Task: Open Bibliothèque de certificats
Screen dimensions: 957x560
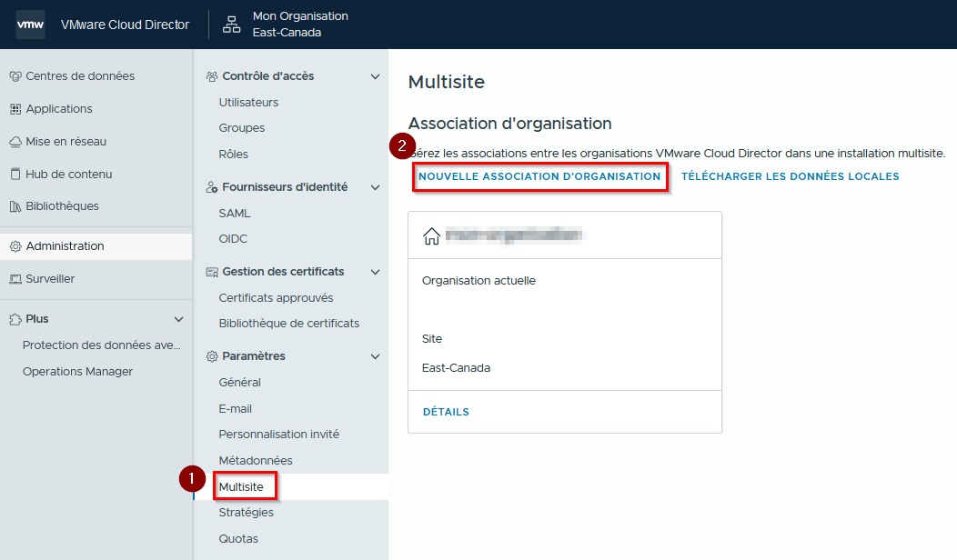Action: tap(288, 324)
